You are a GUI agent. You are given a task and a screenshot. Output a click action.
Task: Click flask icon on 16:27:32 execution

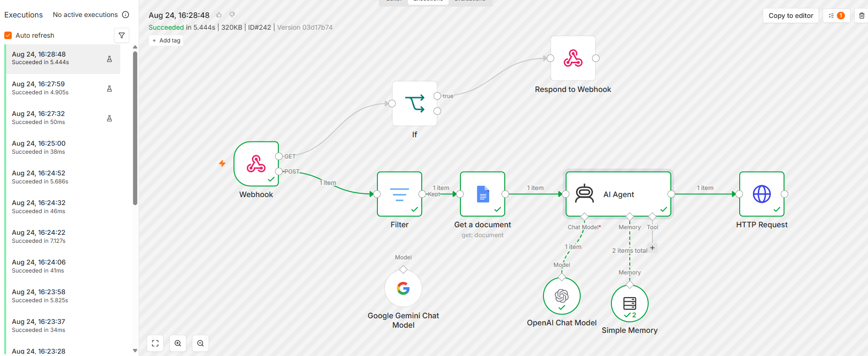[x=109, y=118]
